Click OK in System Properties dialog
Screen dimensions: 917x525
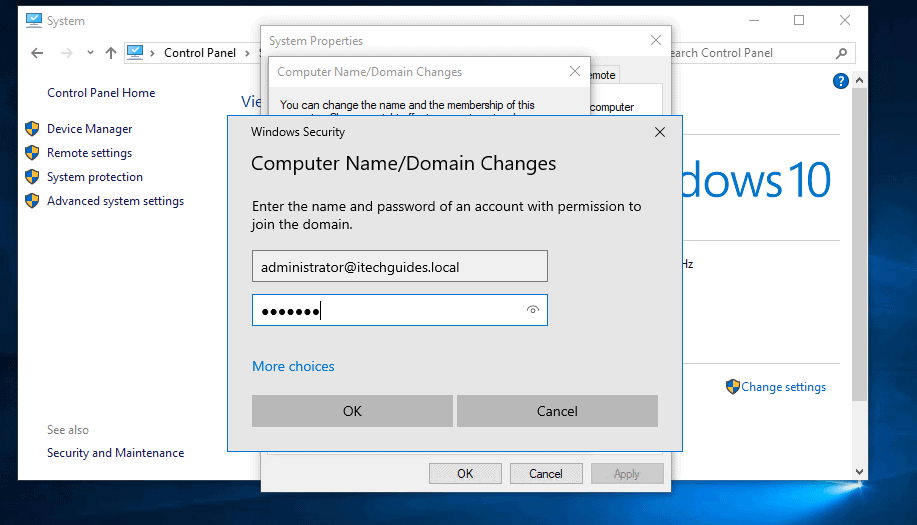click(x=465, y=474)
